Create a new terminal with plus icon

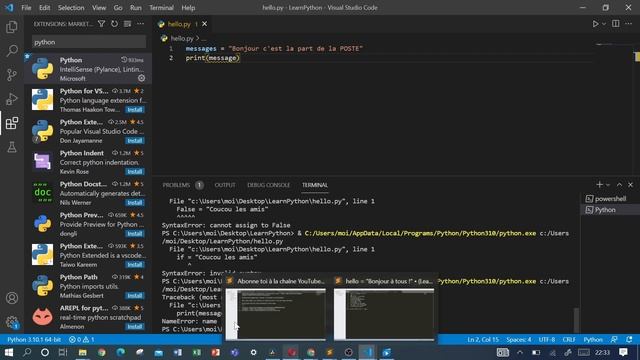tap(599, 185)
